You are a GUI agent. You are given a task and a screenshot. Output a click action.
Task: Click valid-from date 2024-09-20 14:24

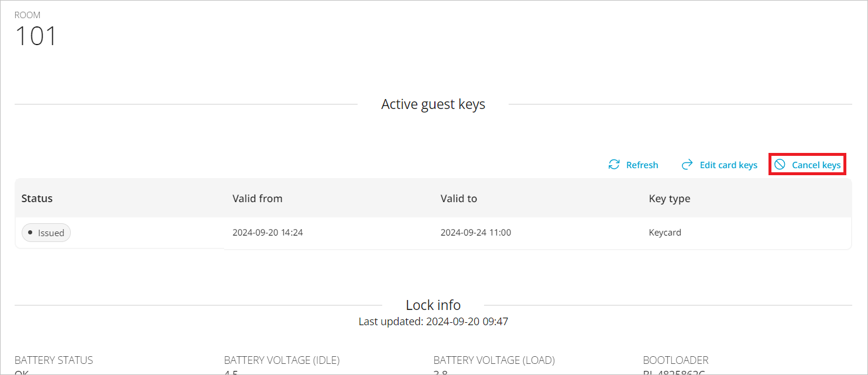[267, 233]
